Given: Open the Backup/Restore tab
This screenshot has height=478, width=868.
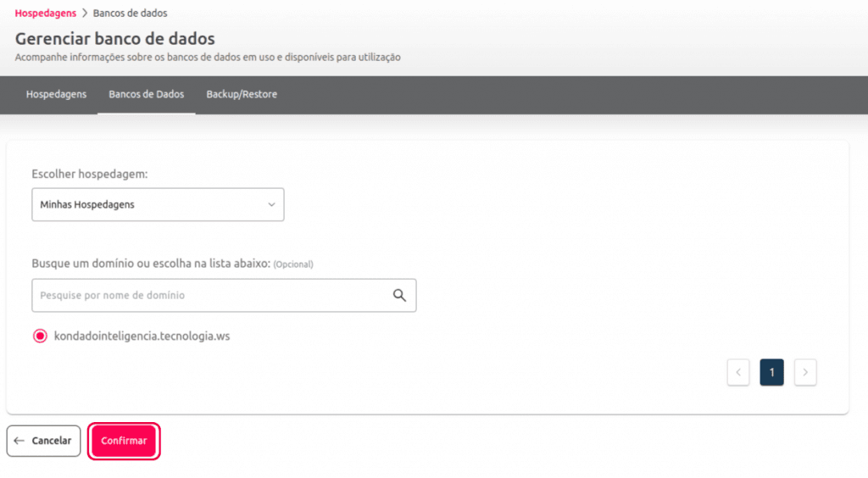Looking at the screenshot, I should [x=242, y=94].
